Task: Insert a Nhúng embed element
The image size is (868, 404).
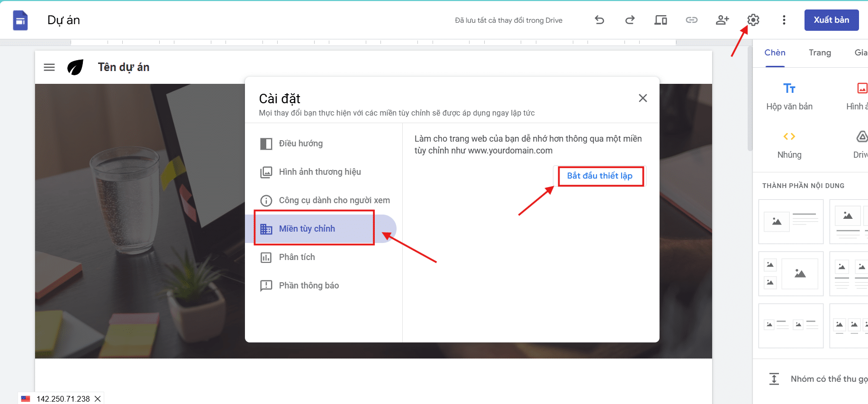Action: coord(789,145)
